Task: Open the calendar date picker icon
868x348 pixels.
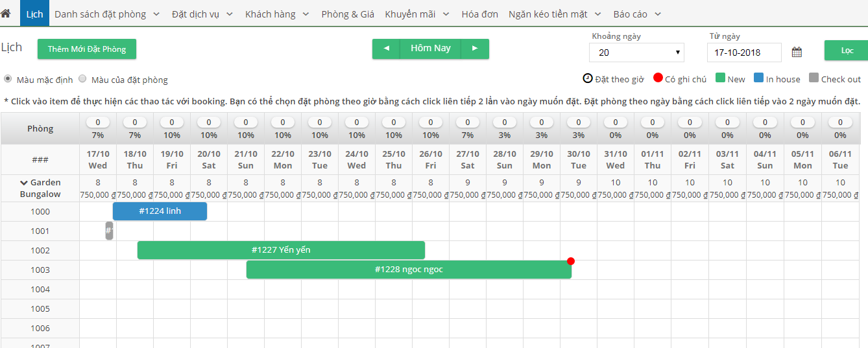Action: [x=797, y=52]
